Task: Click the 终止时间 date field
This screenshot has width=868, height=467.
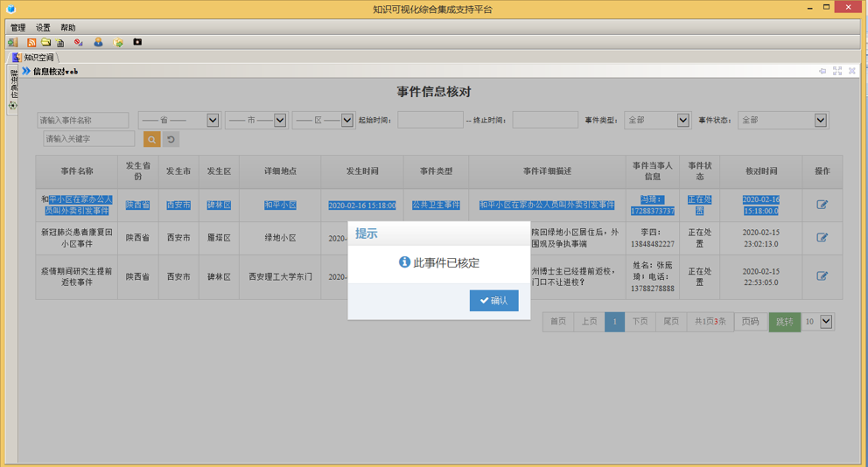Action: tap(545, 120)
